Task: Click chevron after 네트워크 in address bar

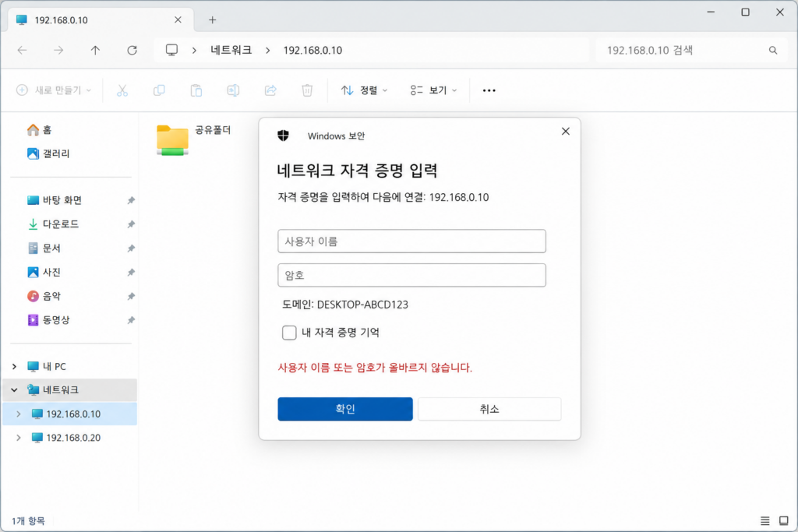Action: pos(268,50)
